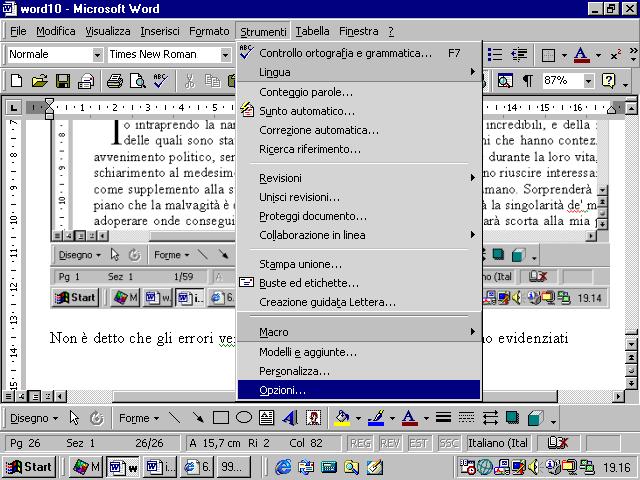
Task: Open the Forme AutoShapes menu
Action: coord(139,418)
